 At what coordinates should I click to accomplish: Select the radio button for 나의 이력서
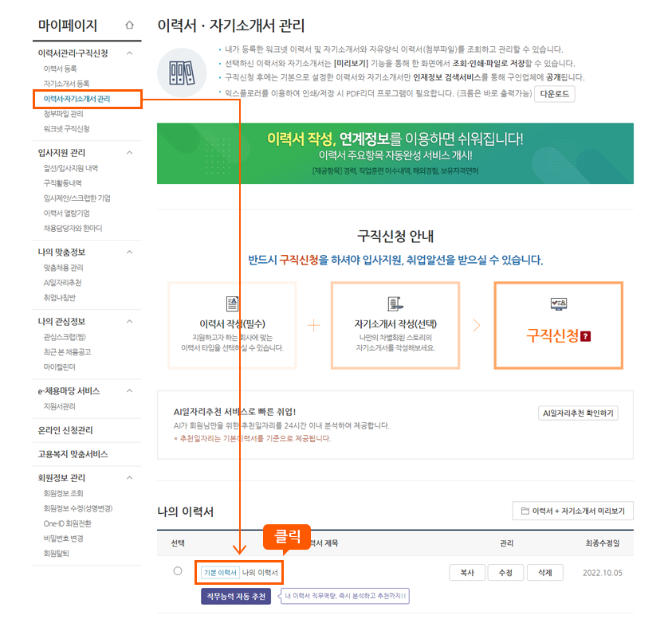coord(176,571)
